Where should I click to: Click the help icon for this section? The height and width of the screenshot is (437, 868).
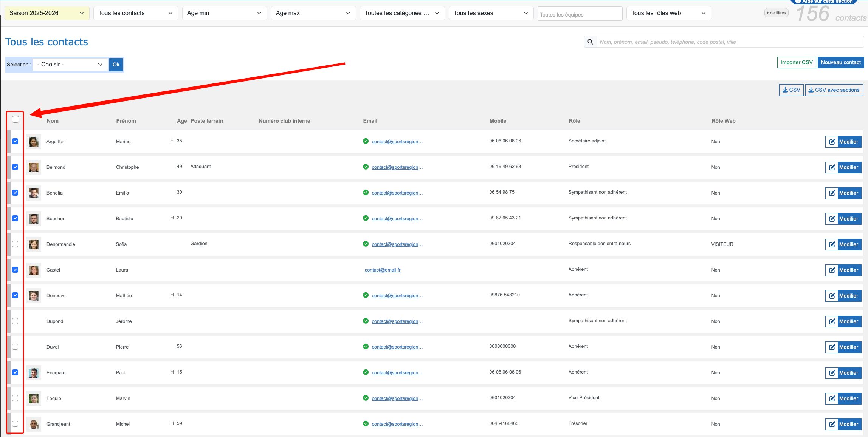click(798, 2)
